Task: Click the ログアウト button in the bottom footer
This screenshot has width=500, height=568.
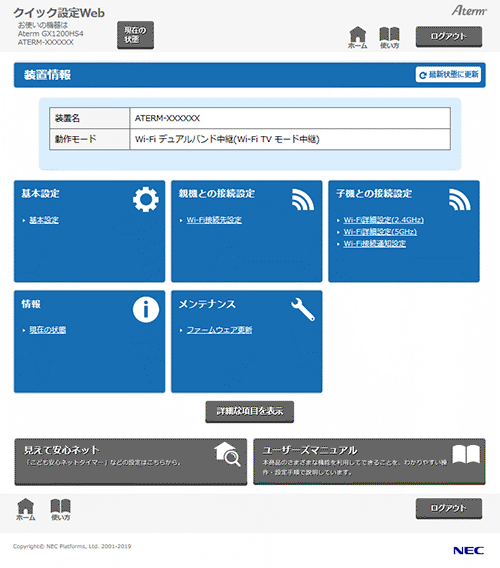Action: tap(449, 509)
